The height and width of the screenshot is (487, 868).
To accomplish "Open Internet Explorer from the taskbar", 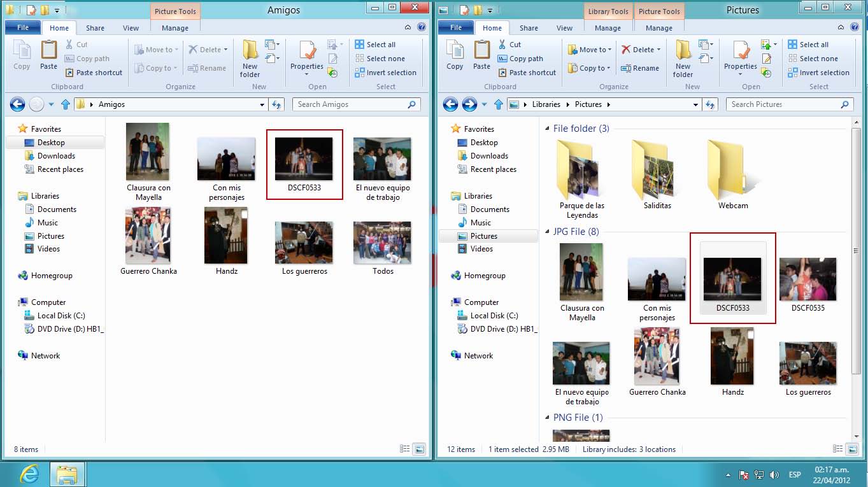I will (29, 474).
